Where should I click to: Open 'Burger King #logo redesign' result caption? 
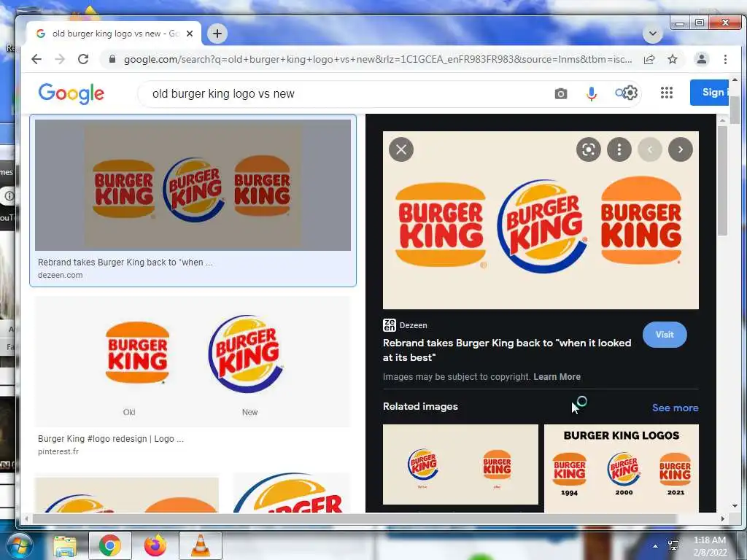click(111, 438)
